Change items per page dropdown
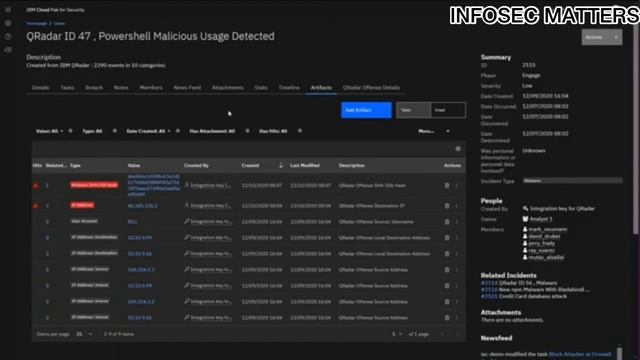 tap(84, 334)
